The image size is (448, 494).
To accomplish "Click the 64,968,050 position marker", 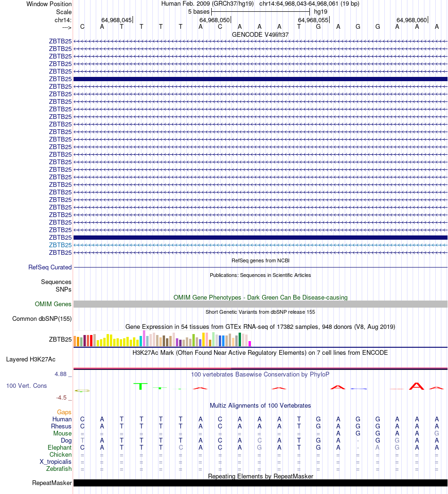I will click(215, 20).
